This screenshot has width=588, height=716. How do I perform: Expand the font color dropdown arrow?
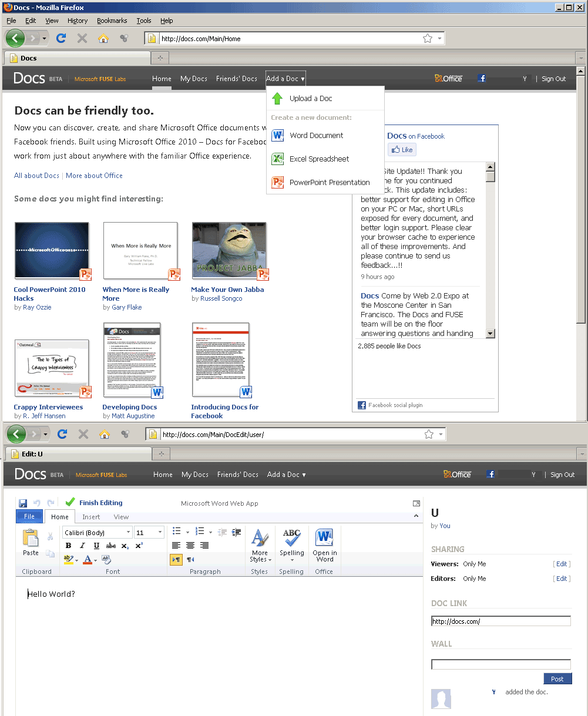[x=96, y=560]
